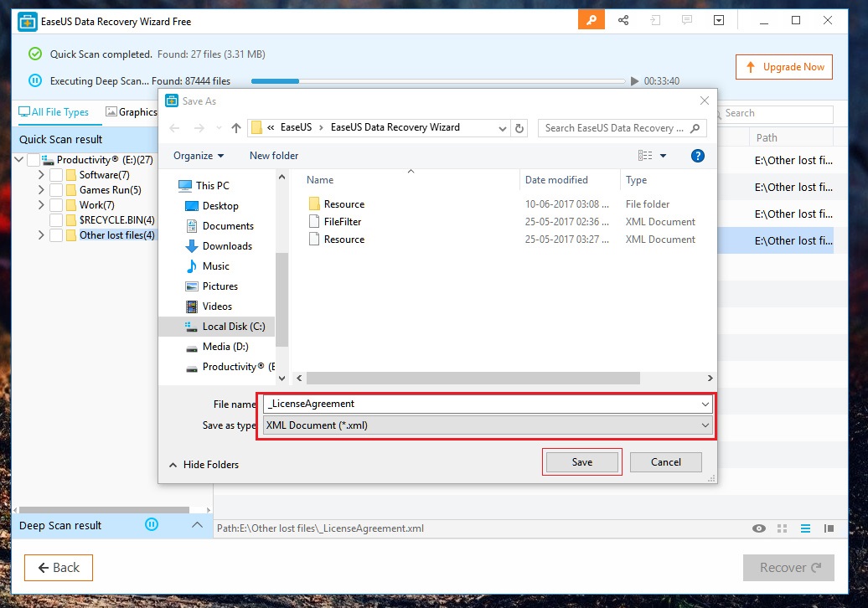Check the Other lost files(4) checkbox
The height and width of the screenshot is (608, 868).
(56, 235)
